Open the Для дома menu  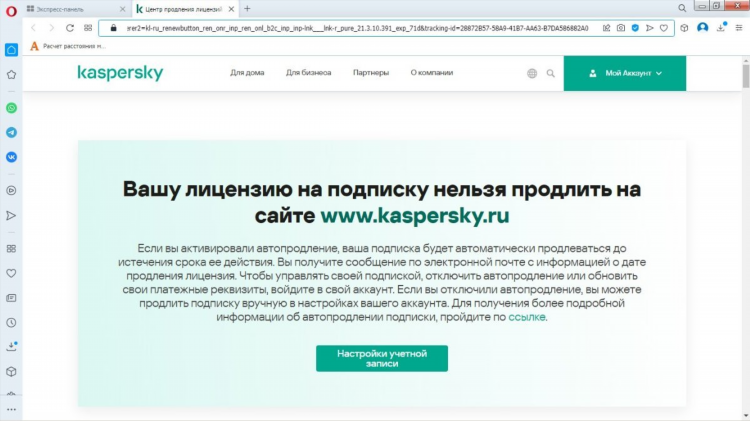coord(247,73)
